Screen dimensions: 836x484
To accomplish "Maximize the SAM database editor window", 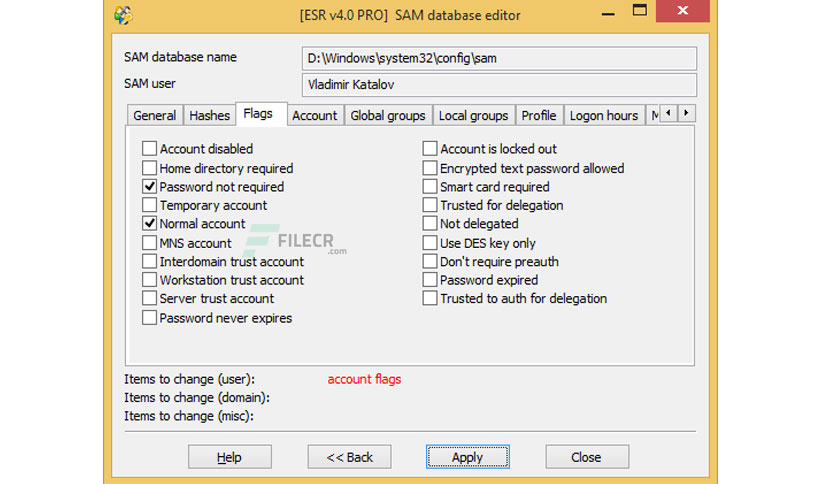I will [640, 11].
